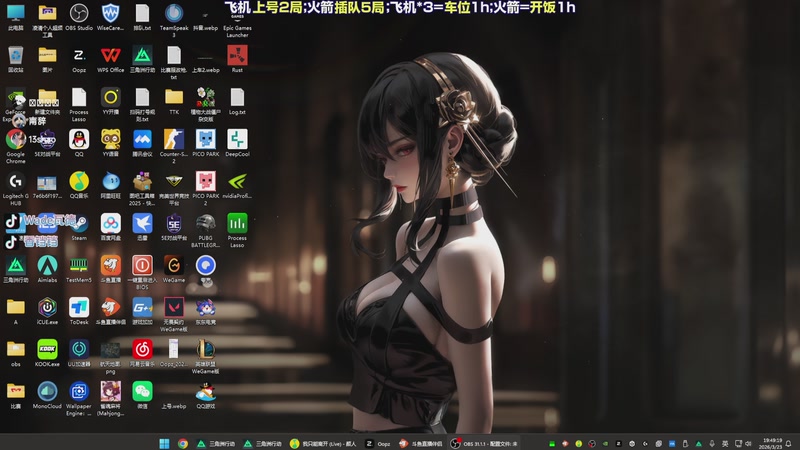Launch DeepCool application
This screenshot has width=800, height=450.
[237, 143]
